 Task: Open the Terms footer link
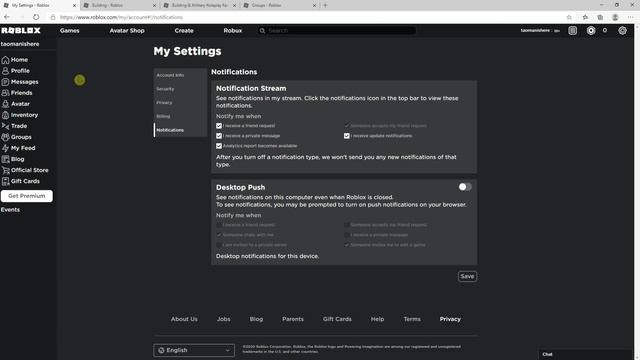click(412, 319)
